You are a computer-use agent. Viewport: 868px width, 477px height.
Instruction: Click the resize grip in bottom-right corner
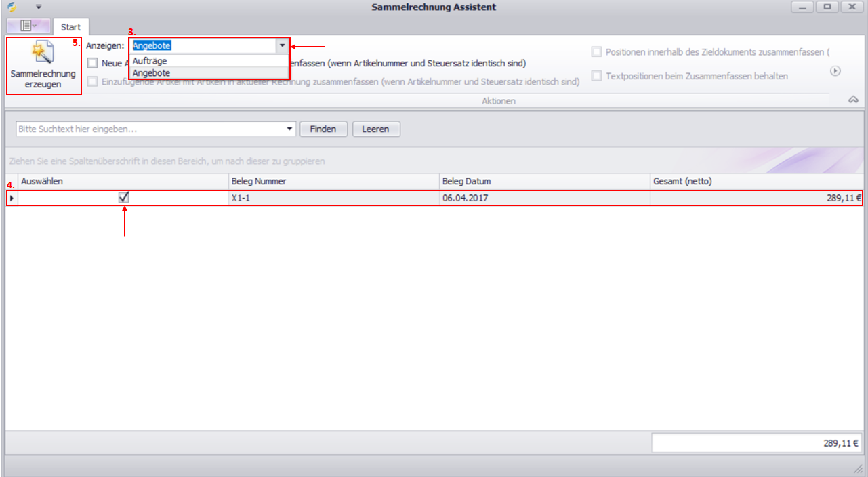(856, 468)
